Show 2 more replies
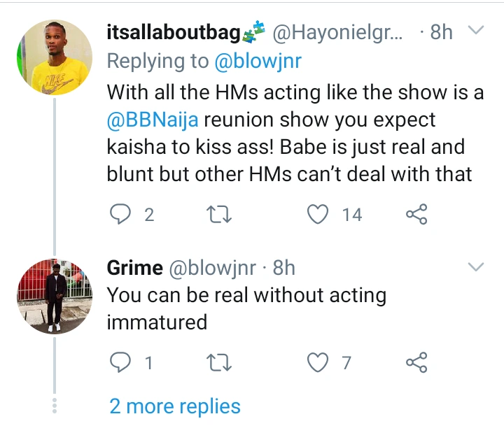The width and height of the screenshot is (504, 435). coord(175,406)
